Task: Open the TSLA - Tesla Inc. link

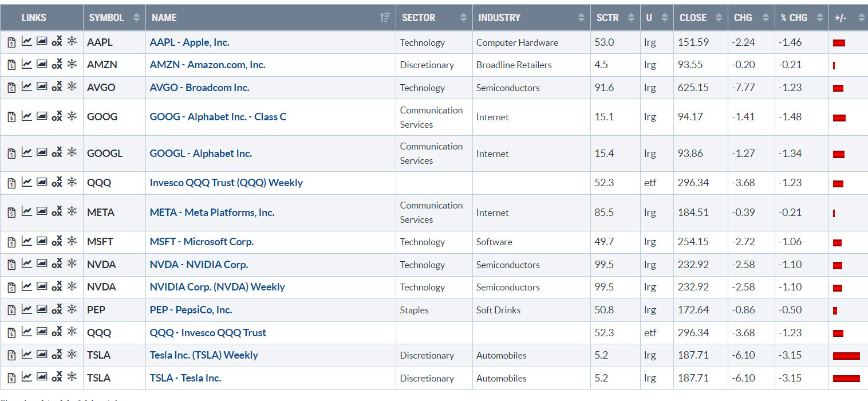Action: [186, 378]
